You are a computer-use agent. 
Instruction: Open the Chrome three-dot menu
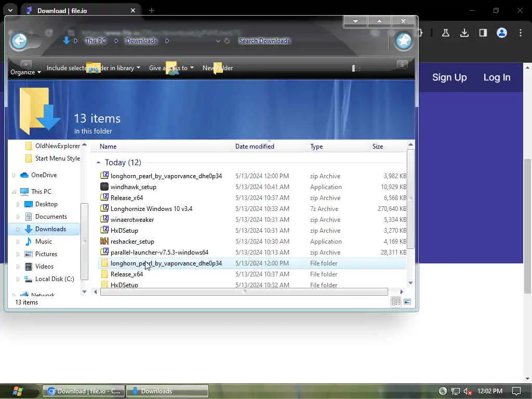pos(521,33)
